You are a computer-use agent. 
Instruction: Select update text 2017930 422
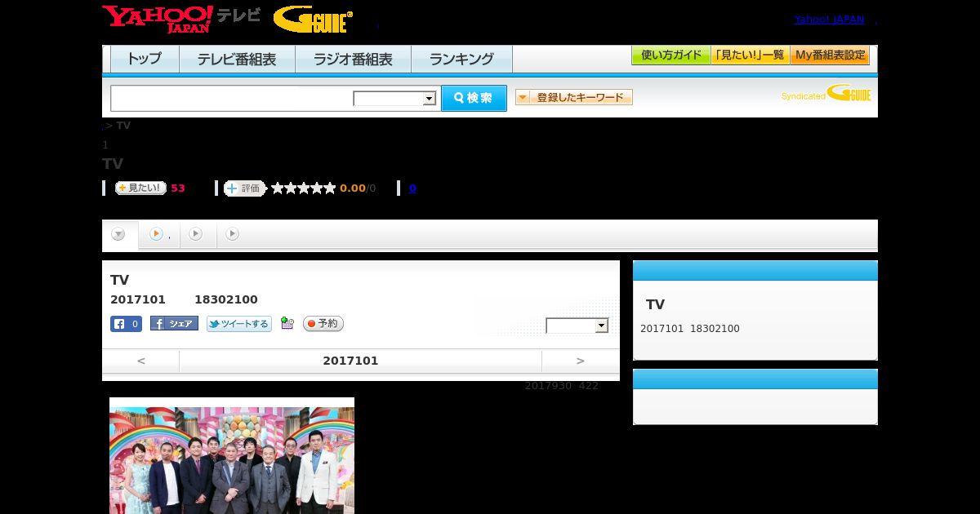click(x=562, y=386)
